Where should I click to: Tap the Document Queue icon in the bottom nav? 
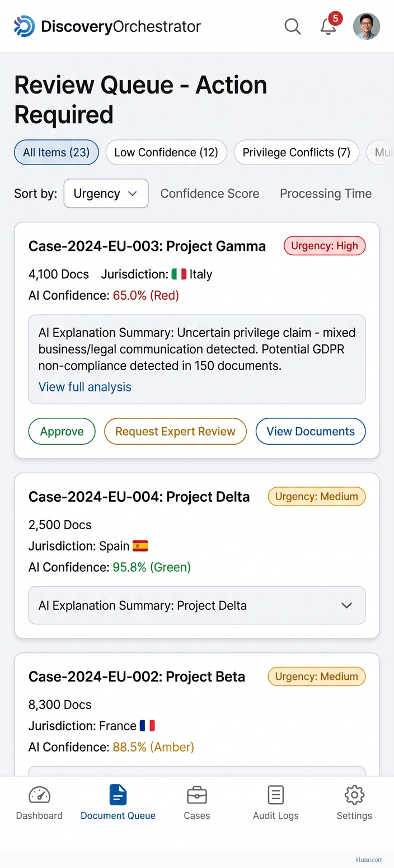click(118, 795)
